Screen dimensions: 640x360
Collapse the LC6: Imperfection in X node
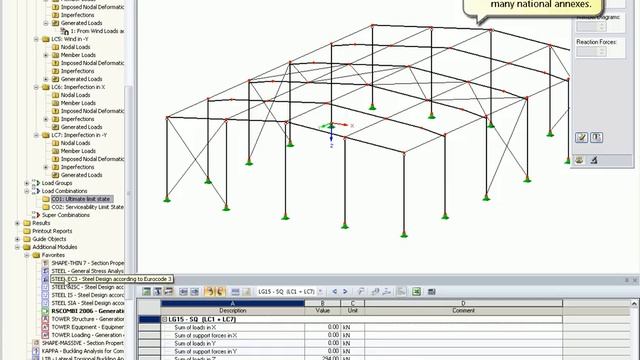pyautogui.click(x=36, y=87)
